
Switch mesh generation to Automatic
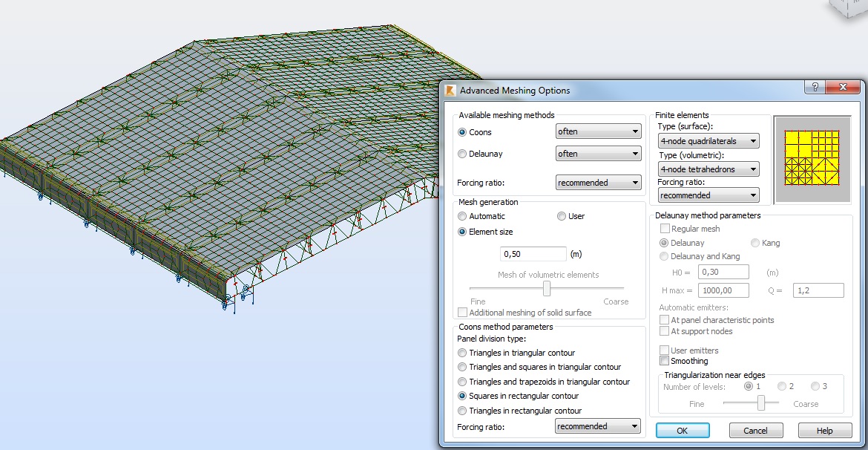(x=461, y=216)
